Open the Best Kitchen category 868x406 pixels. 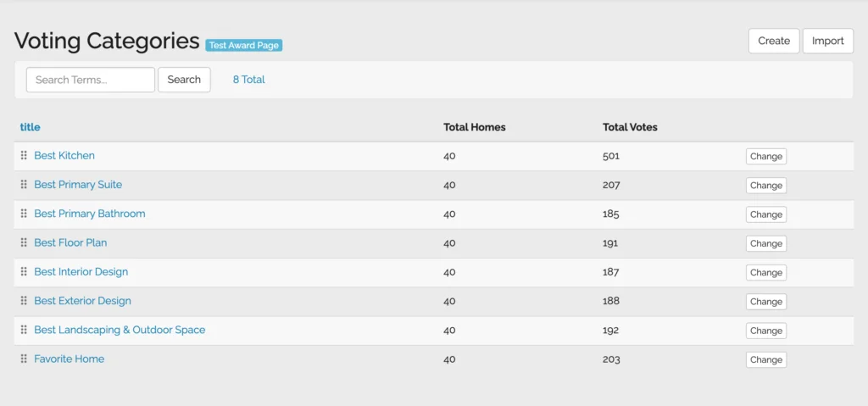(x=64, y=156)
